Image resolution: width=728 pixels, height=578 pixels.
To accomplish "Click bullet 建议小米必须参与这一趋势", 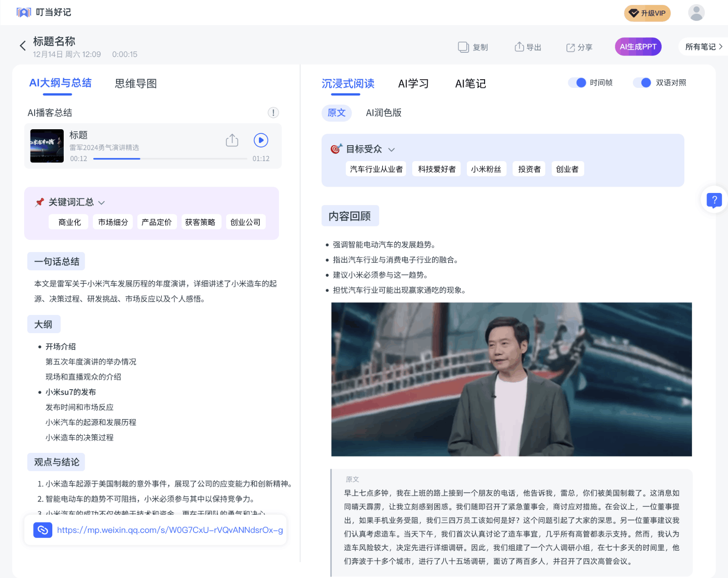I will pyautogui.click(x=380, y=274).
